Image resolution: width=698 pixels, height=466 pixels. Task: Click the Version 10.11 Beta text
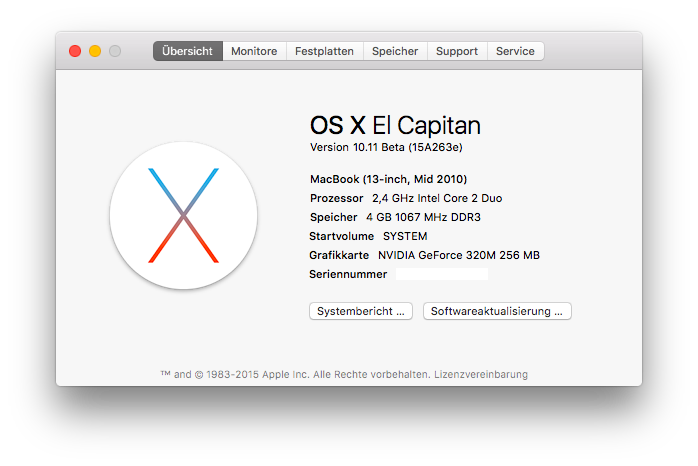[x=386, y=147]
